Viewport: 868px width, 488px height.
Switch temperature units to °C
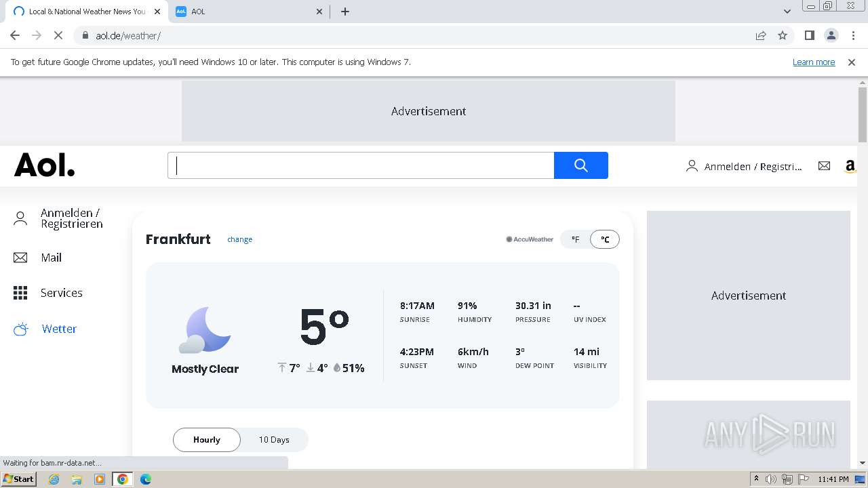point(605,239)
